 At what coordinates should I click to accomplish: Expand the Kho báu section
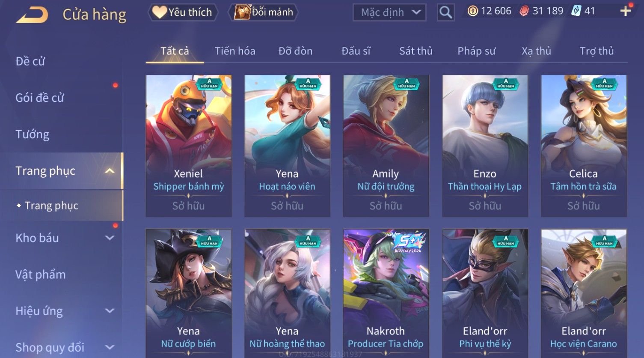point(110,238)
